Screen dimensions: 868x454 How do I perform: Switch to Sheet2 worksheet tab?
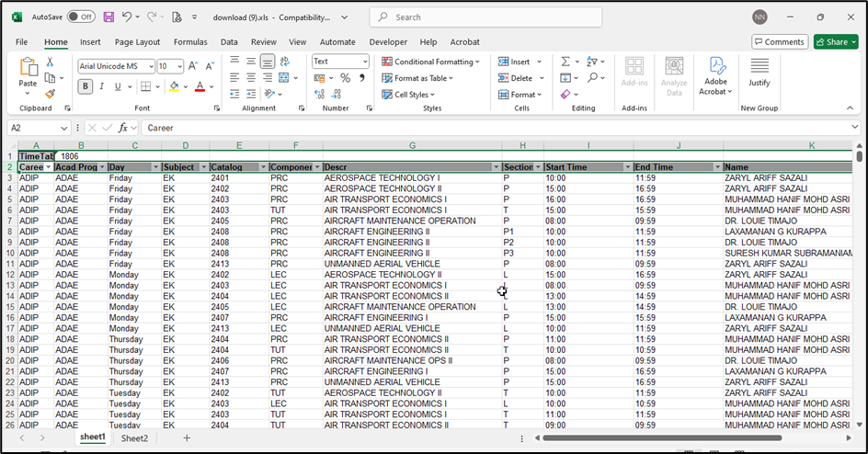[134, 438]
